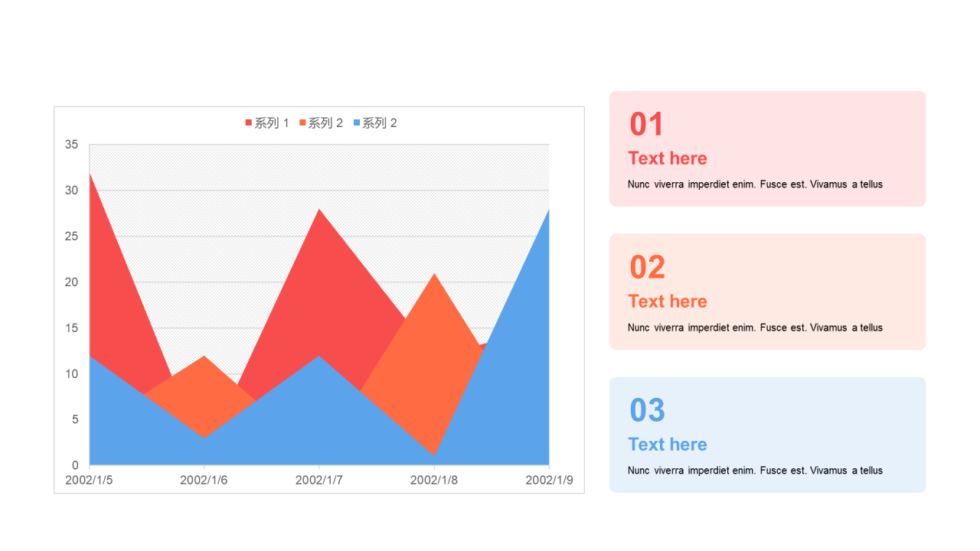Viewport: 980px width, 551px height.
Task: Click the red legend marker for 系列 1
Action: tap(248, 123)
